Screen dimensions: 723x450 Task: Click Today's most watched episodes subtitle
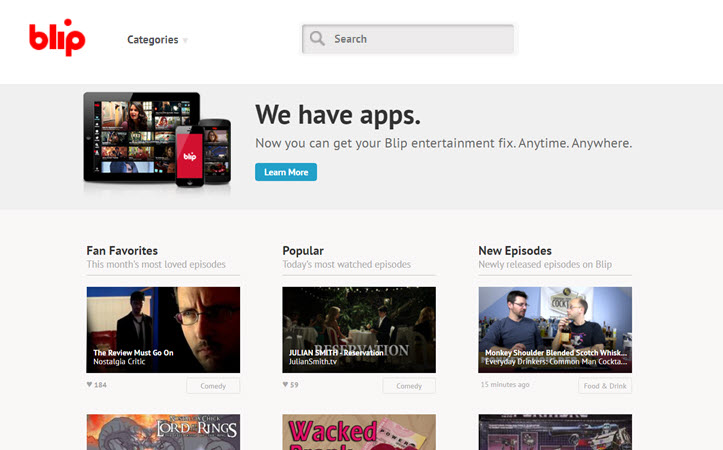pyautogui.click(x=346, y=265)
